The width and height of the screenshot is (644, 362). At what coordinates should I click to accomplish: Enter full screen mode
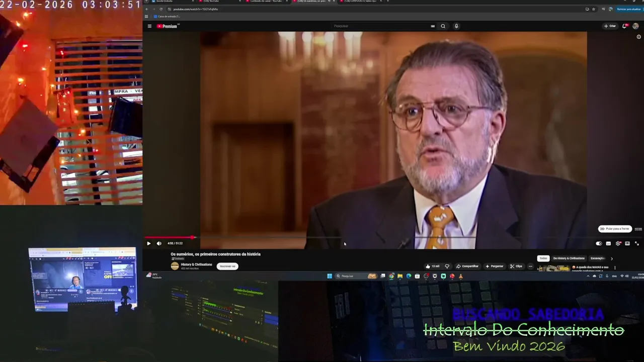tap(637, 243)
